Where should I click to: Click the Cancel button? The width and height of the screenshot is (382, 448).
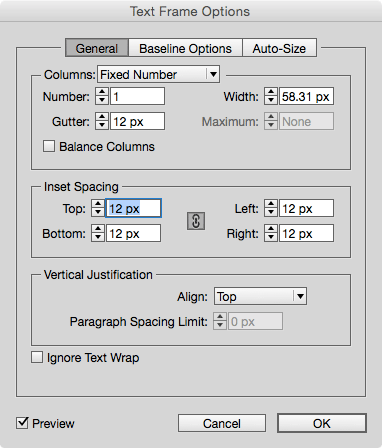(222, 423)
